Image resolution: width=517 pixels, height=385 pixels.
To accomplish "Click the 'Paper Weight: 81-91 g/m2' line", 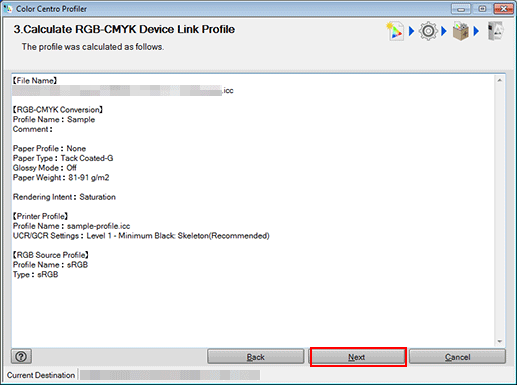I will tap(61, 177).
